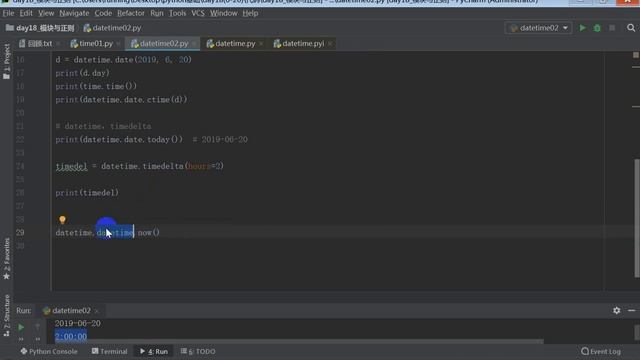640x360 pixels.
Task: Rerun datetime02 from Run panel play icon
Action: coord(21,327)
